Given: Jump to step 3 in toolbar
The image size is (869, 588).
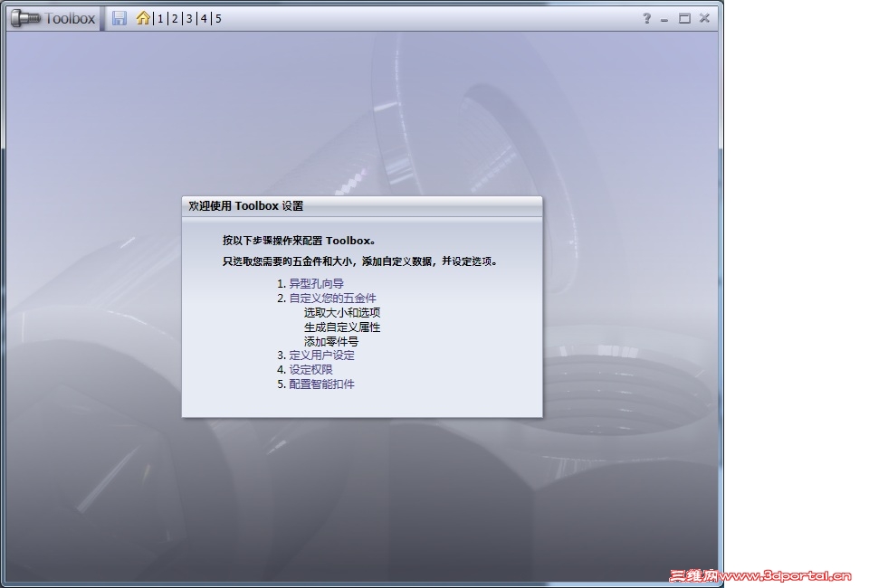Looking at the screenshot, I should click(x=189, y=19).
